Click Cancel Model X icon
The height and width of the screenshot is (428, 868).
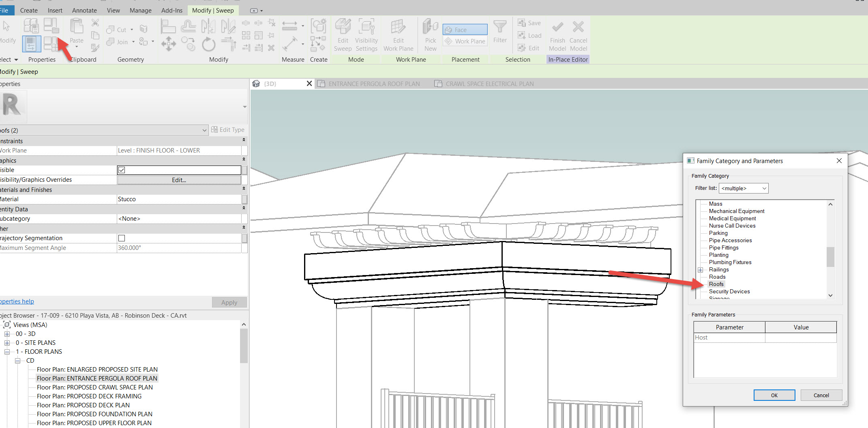578,28
